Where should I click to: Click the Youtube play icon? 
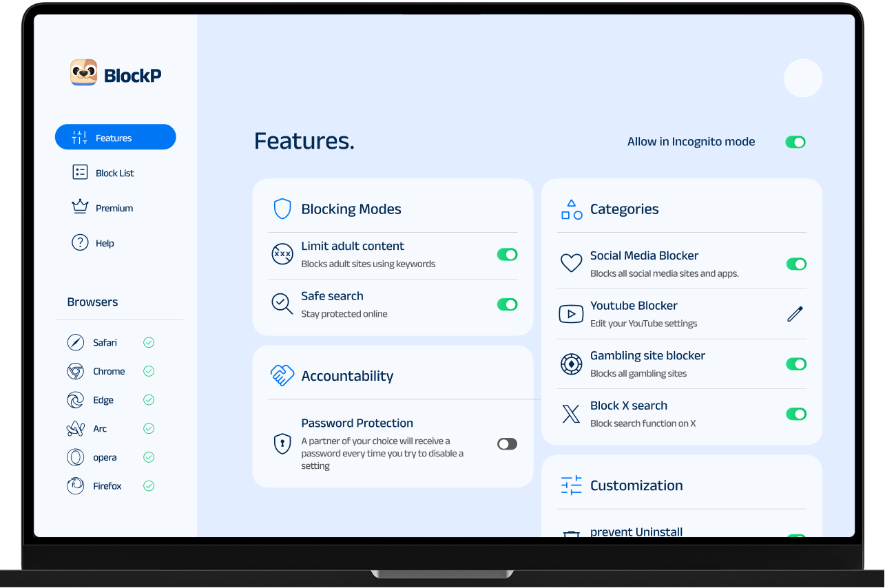(x=571, y=314)
